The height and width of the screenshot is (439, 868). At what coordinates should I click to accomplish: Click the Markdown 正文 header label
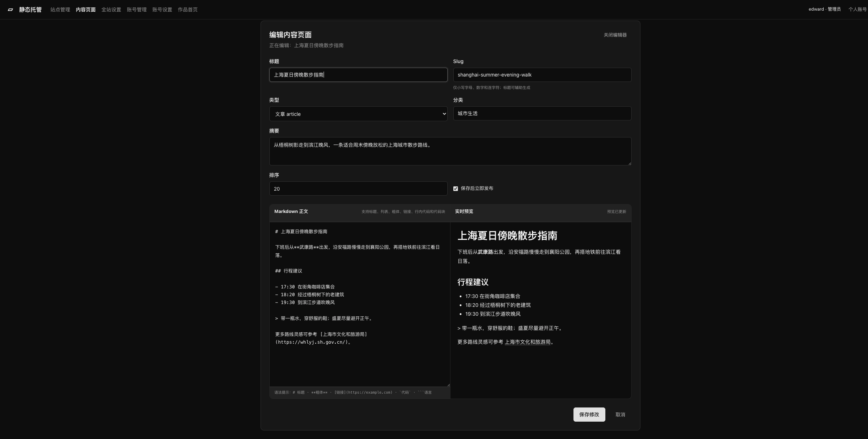click(291, 212)
